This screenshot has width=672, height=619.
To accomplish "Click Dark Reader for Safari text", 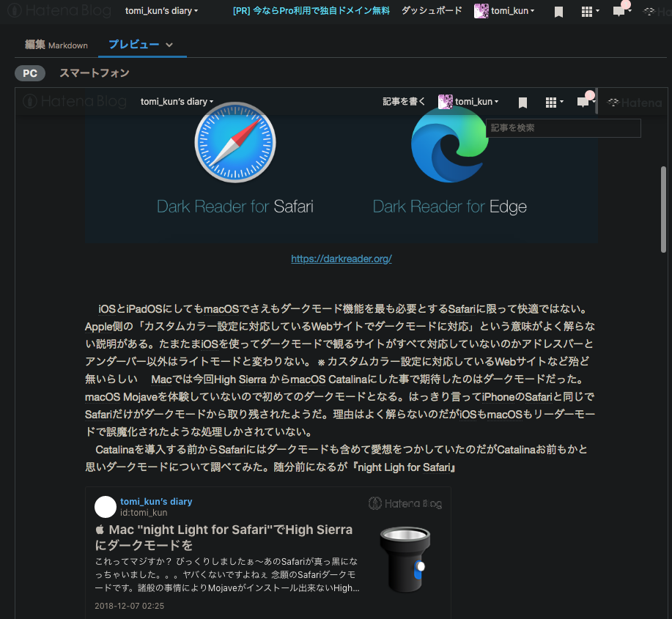I will [x=235, y=207].
